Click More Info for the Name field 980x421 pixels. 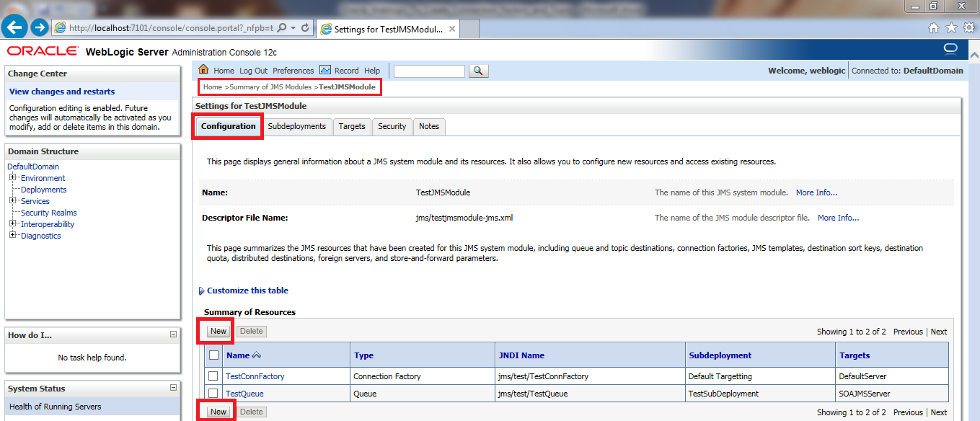(x=816, y=193)
